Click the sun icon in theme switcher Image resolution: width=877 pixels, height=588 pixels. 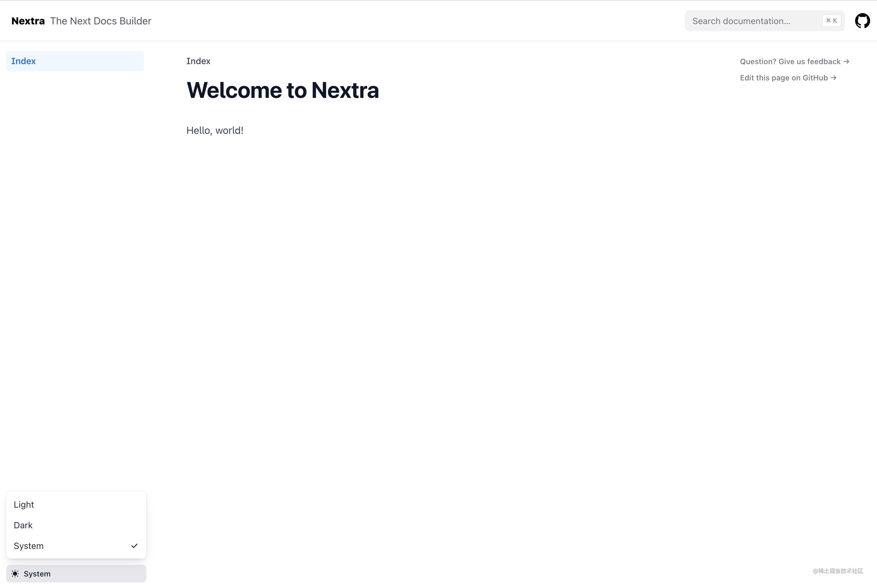click(x=15, y=574)
